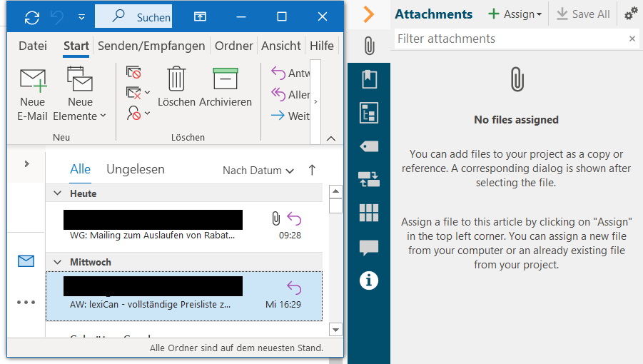Click the Filter attachments input field

pos(510,39)
